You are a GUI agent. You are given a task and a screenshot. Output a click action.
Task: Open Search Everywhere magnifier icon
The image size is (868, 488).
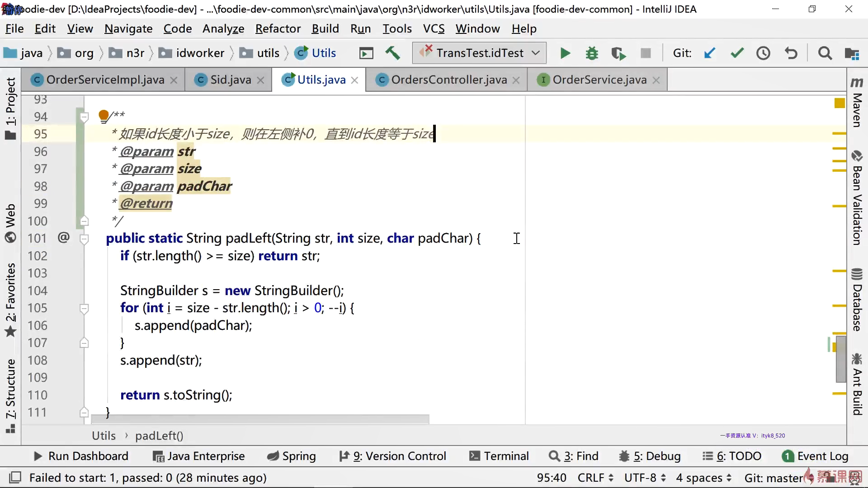[825, 53]
